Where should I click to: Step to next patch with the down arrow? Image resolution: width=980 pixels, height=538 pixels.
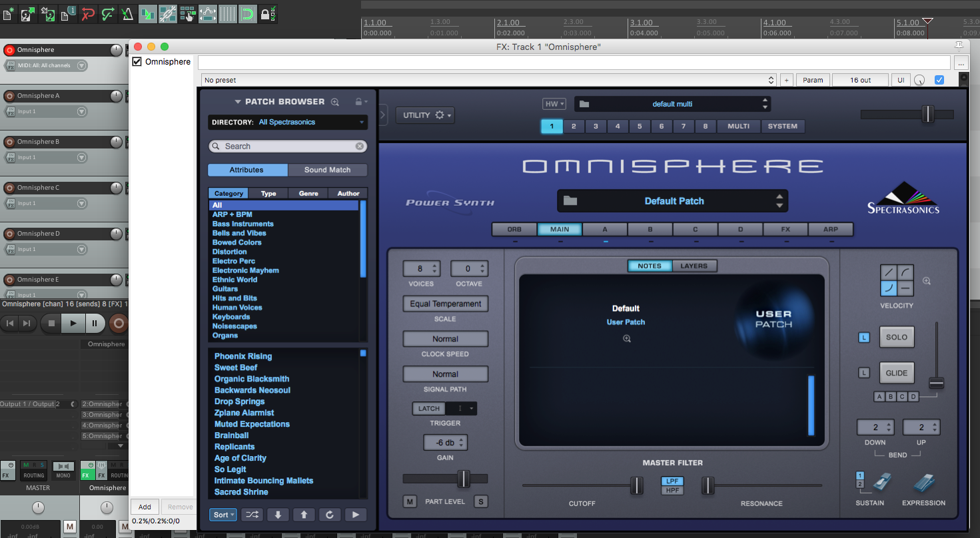pos(278,515)
